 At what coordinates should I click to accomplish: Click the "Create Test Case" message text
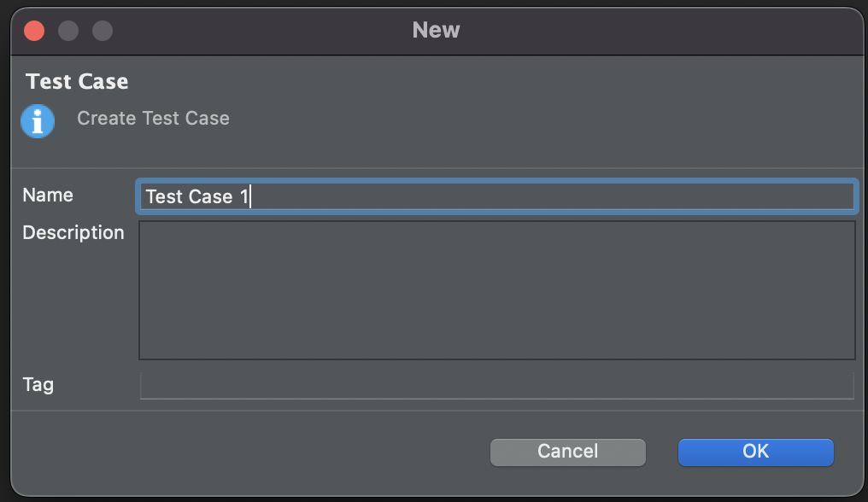point(153,119)
